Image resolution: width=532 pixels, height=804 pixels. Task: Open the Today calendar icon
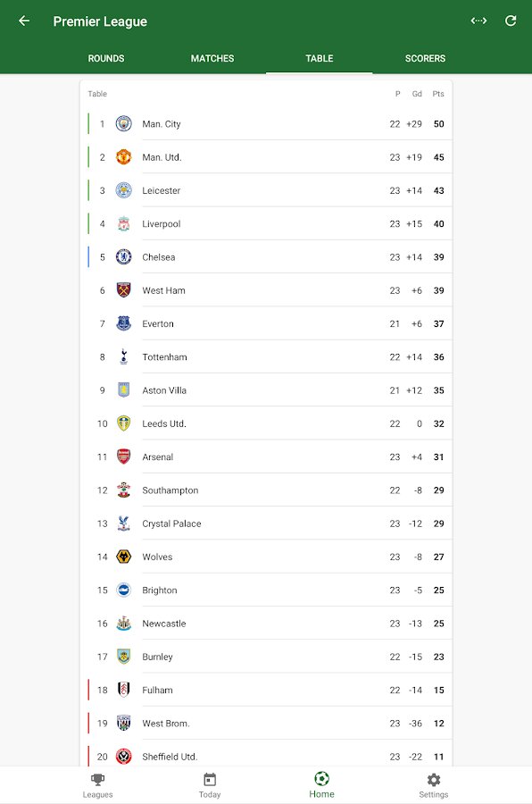click(x=210, y=780)
